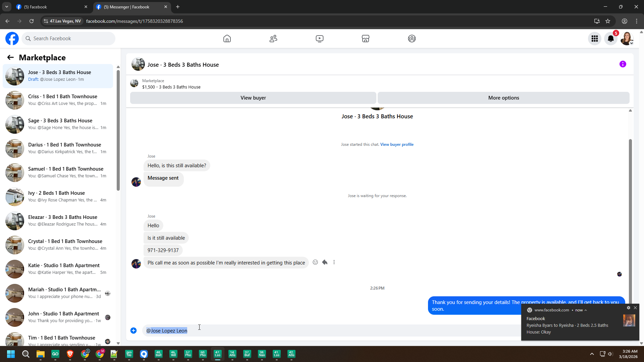Open the Video icon in top navigation
644x362 pixels.
point(320,39)
